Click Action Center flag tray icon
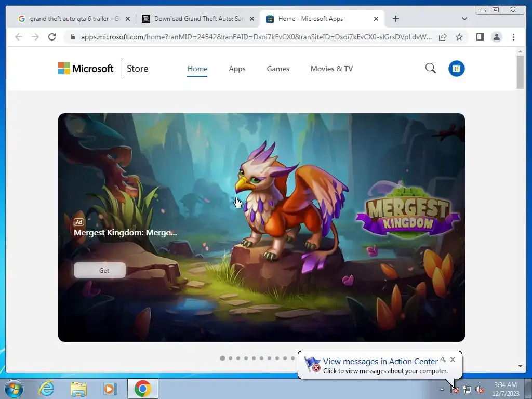Image resolution: width=532 pixels, height=399 pixels. 455,390
